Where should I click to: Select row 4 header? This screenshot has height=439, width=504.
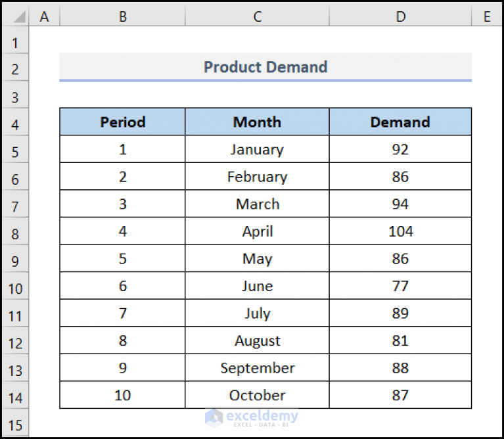click(x=15, y=122)
